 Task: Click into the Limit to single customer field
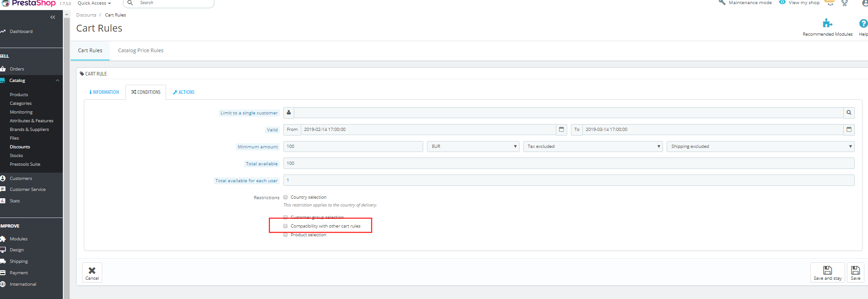(569, 113)
